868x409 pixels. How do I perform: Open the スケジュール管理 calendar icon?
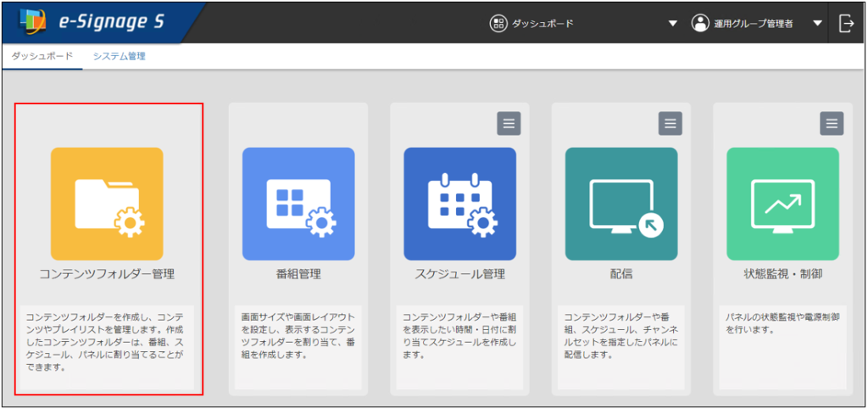(x=460, y=204)
